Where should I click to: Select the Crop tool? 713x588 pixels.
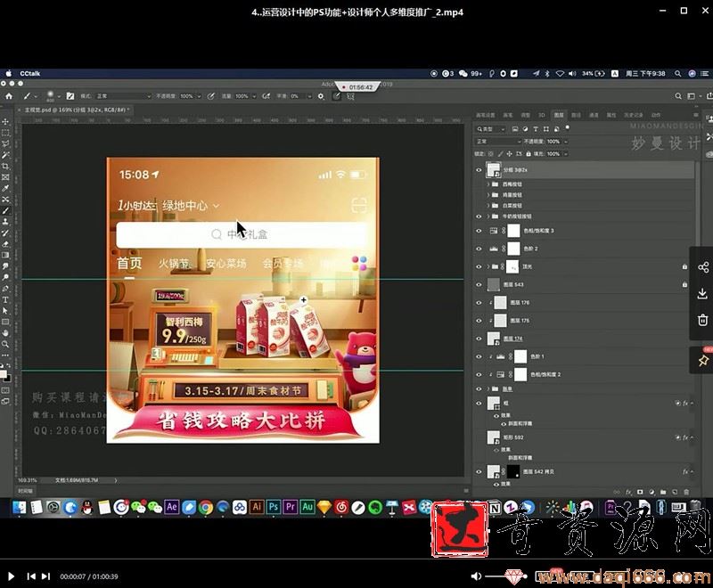[5, 167]
